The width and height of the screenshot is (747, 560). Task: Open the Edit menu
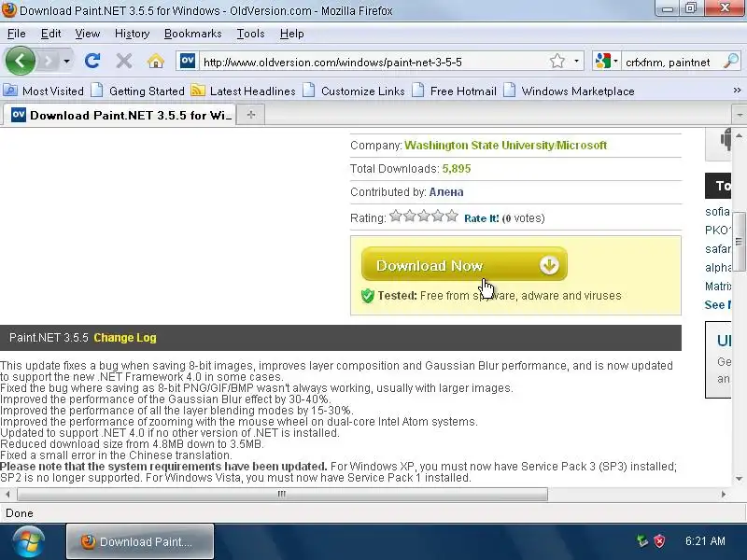pyautogui.click(x=50, y=34)
